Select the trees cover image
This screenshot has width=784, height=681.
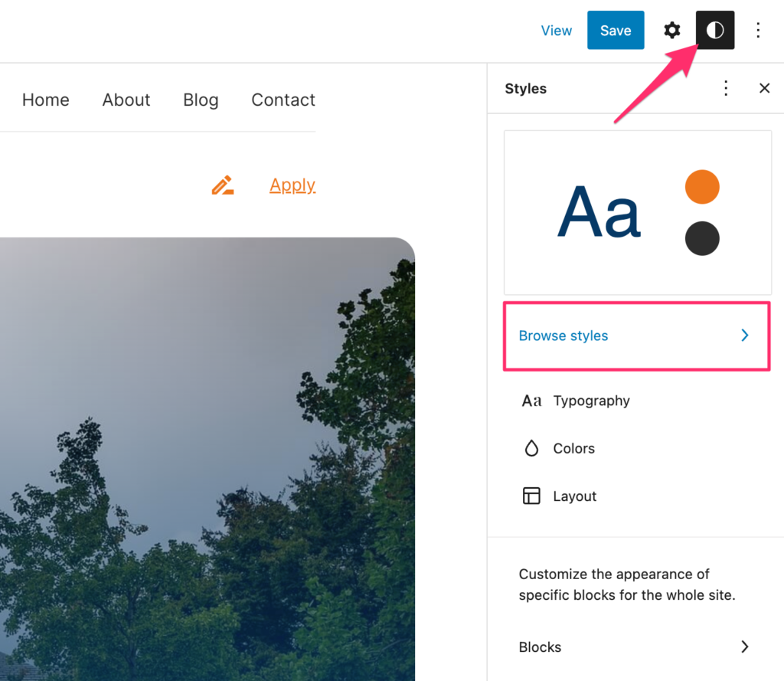point(207,459)
